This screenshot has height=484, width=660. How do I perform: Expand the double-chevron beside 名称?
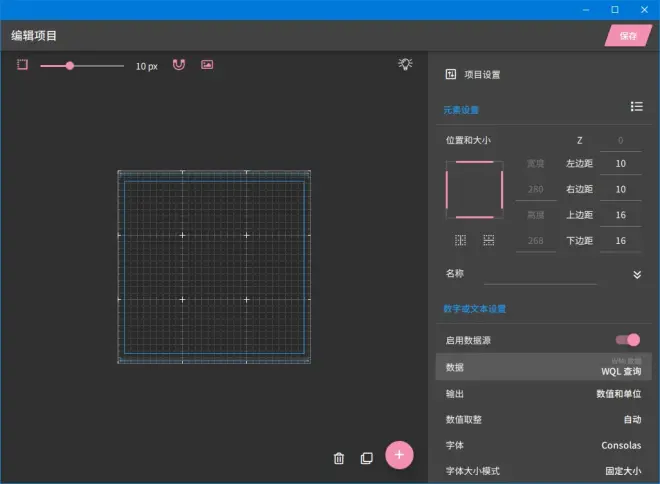pyautogui.click(x=637, y=273)
